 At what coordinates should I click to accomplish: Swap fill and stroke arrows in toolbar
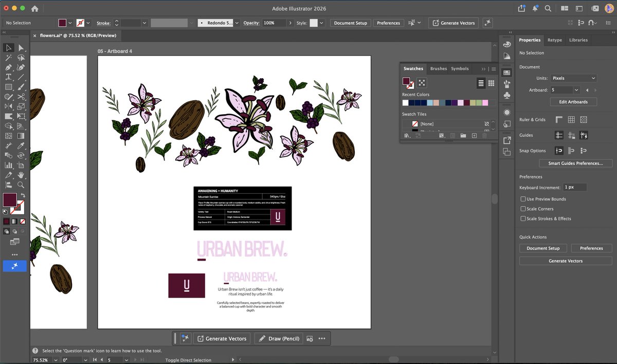pos(23,196)
